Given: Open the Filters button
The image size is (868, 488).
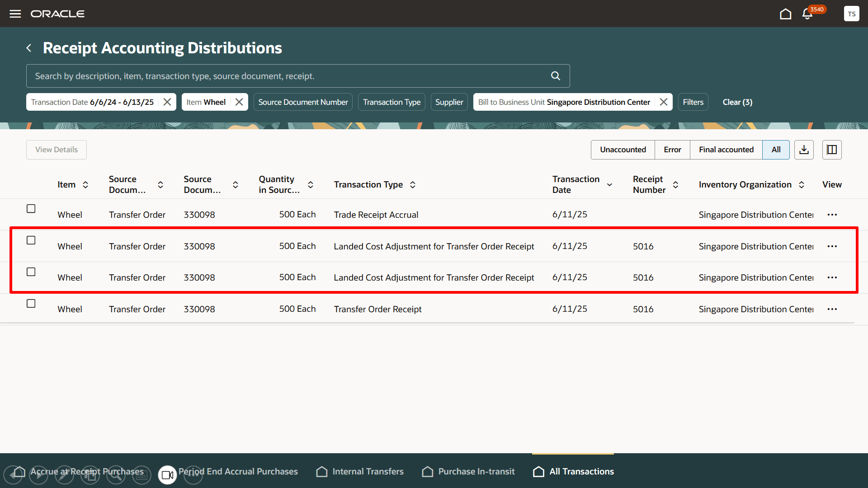Looking at the screenshot, I should 693,102.
